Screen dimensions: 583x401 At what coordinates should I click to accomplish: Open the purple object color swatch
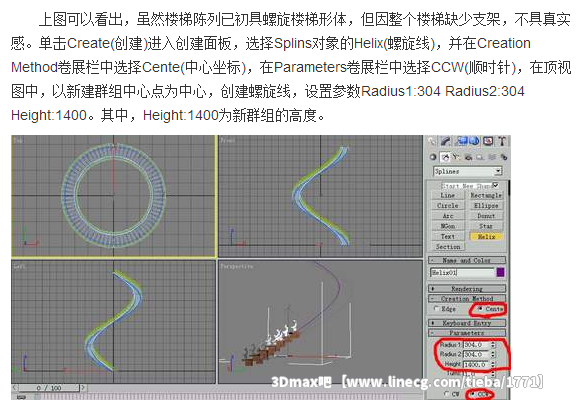500,272
